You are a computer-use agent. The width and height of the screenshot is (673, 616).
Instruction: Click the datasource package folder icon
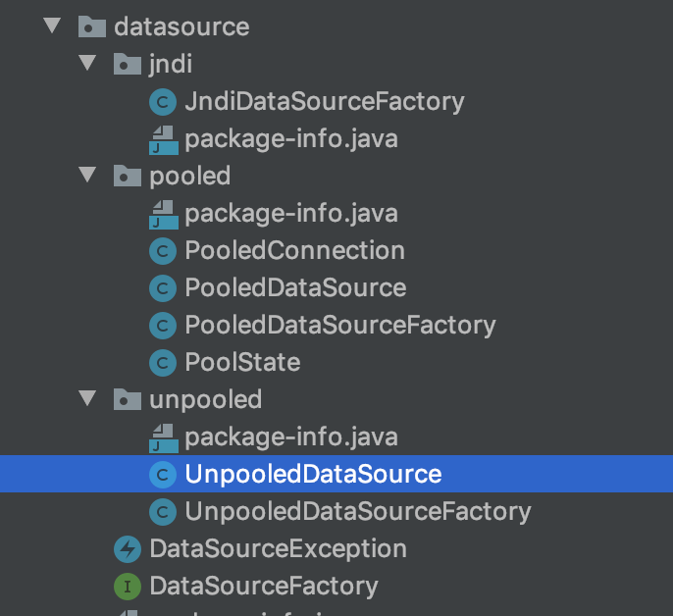[x=91, y=26]
